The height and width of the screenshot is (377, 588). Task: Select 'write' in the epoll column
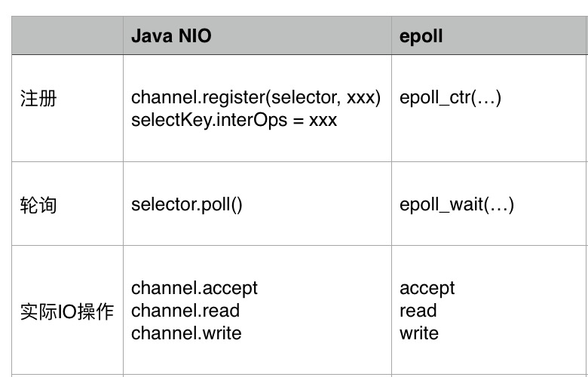pos(419,333)
